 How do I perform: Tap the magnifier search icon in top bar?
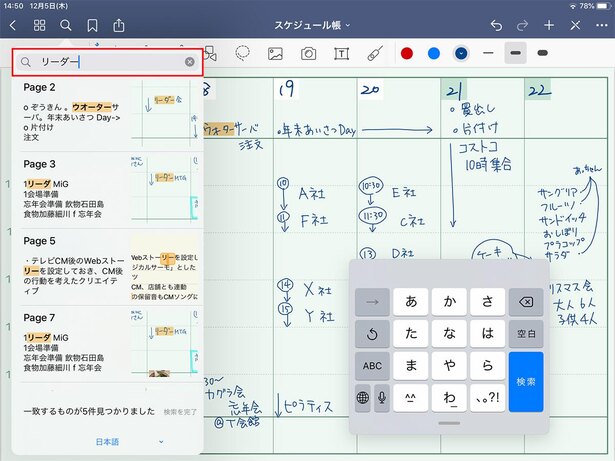[66, 26]
